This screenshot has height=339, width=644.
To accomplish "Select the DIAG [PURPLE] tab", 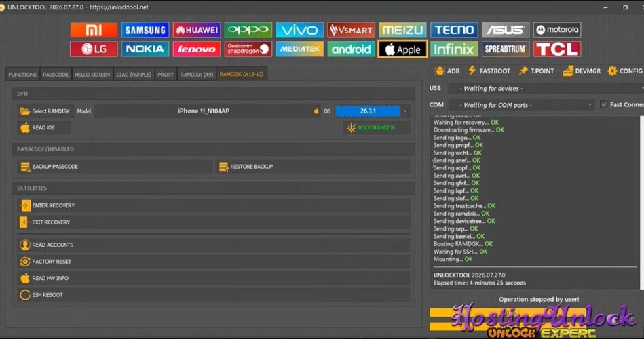I will click(x=134, y=75).
